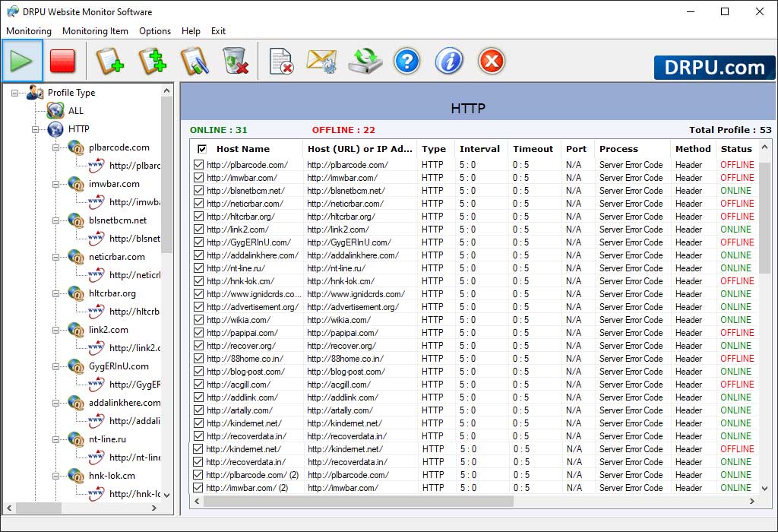
Task: Sort by the Host Name column header
Action: [x=243, y=149]
